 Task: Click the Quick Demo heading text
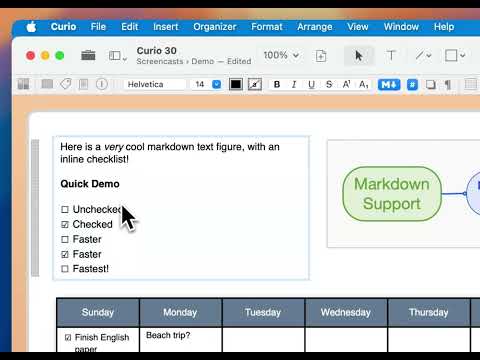point(90,184)
